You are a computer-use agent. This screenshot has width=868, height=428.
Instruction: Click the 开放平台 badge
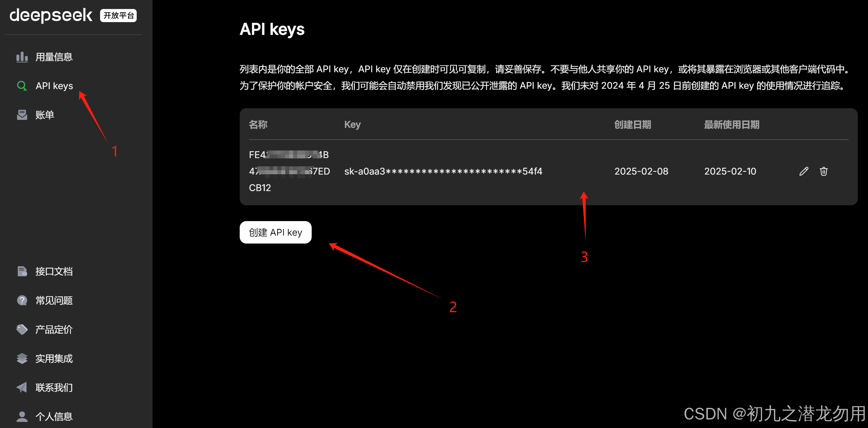click(118, 16)
